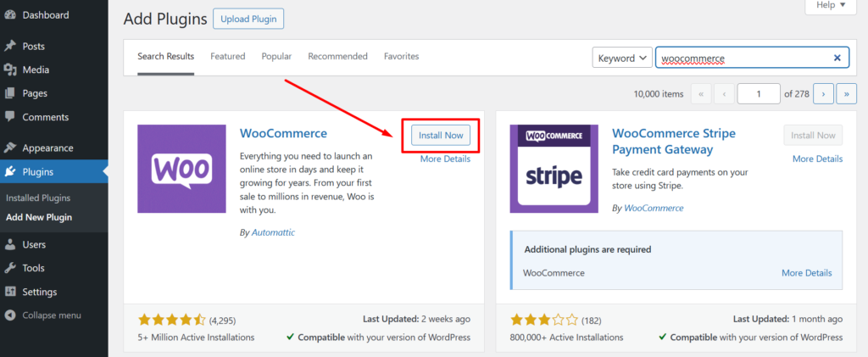Click '5+ Million Active Installations' text
868x357 pixels.
point(196,337)
